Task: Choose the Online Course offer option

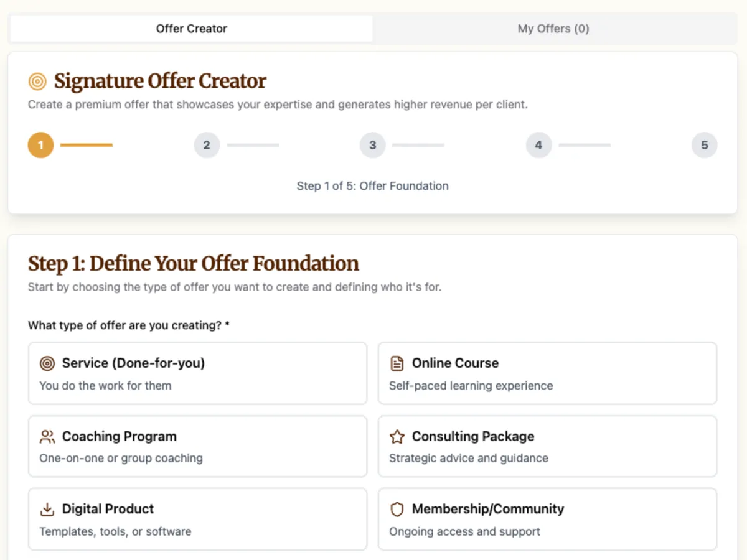Action: click(x=548, y=373)
